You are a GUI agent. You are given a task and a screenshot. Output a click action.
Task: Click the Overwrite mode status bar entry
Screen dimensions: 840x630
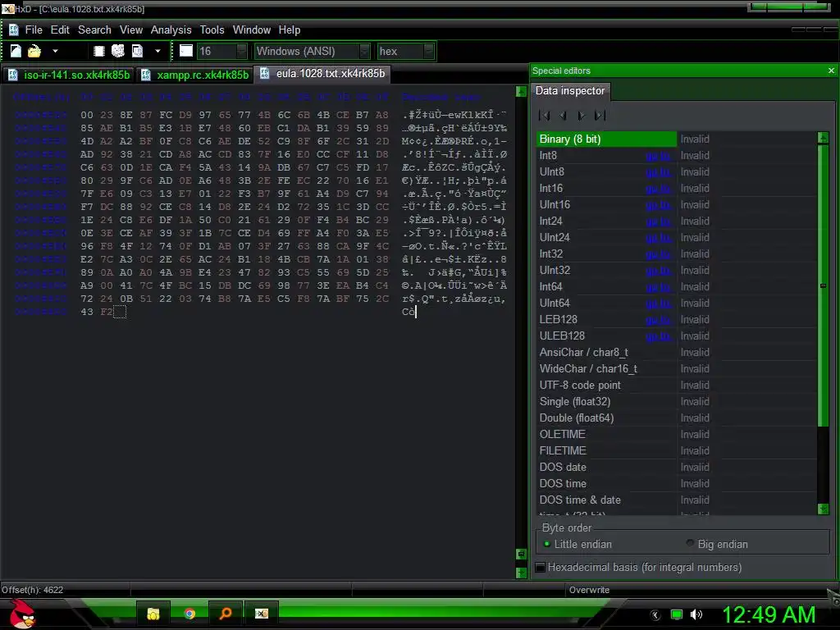coord(589,590)
